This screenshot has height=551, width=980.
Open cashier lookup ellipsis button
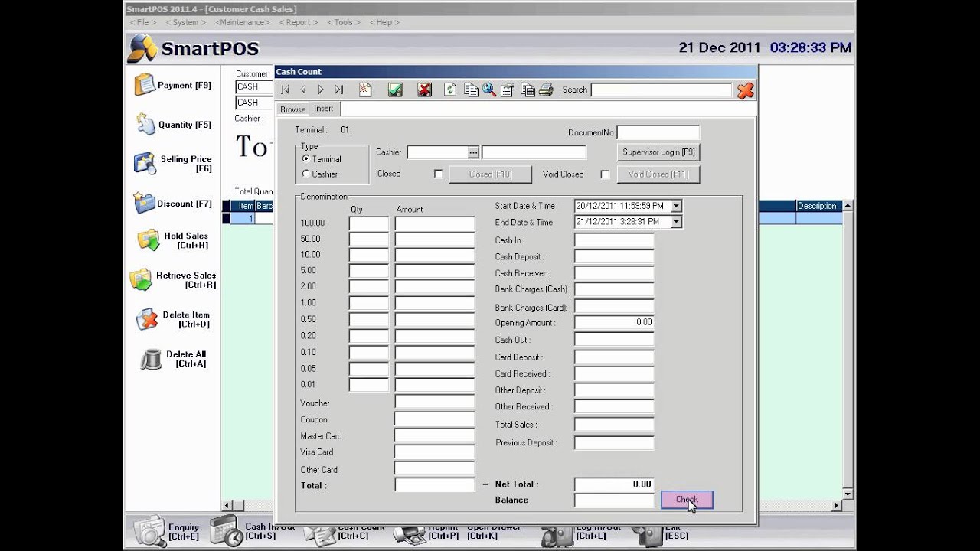474,152
